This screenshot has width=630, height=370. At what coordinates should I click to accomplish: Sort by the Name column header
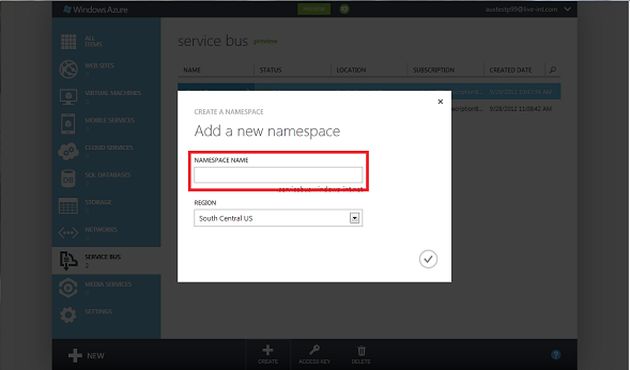point(192,70)
